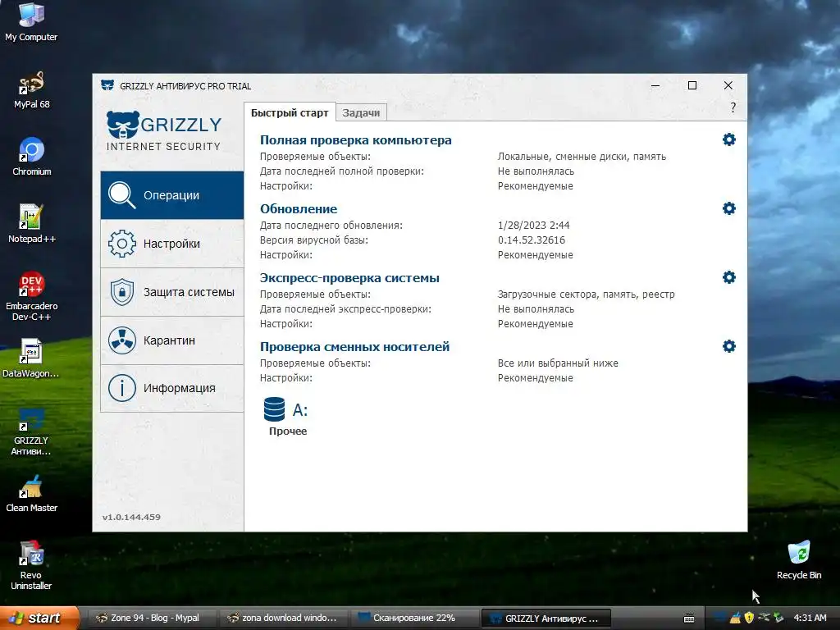
Task: Open the Операции sidebar section
Action: (x=172, y=195)
